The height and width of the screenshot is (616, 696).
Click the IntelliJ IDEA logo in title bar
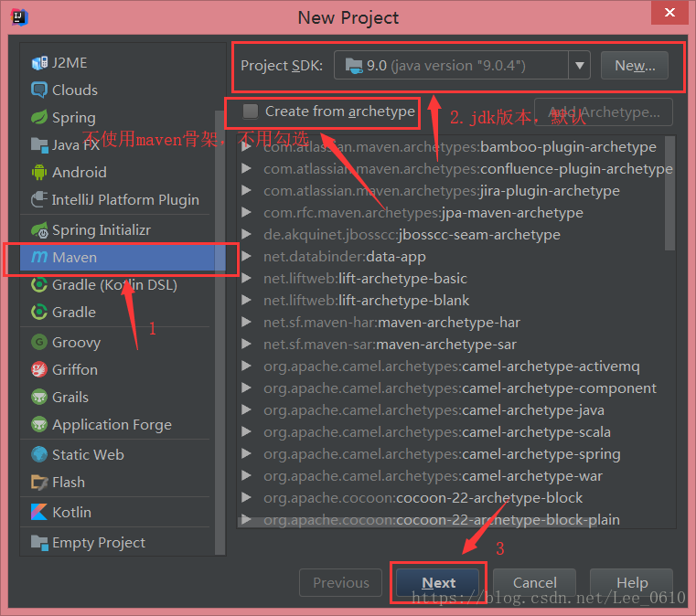coord(19,17)
